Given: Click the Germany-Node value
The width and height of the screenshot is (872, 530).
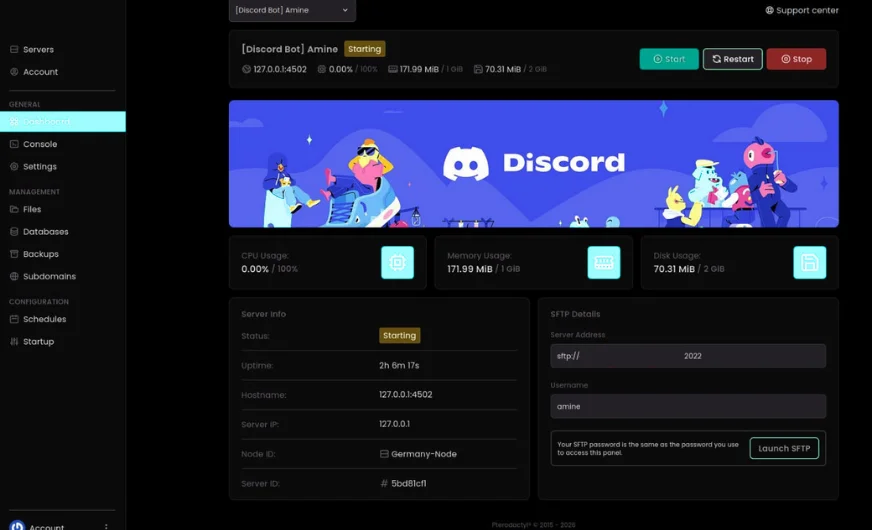Looking at the screenshot, I should pyautogui.click(x=424, y=454).
